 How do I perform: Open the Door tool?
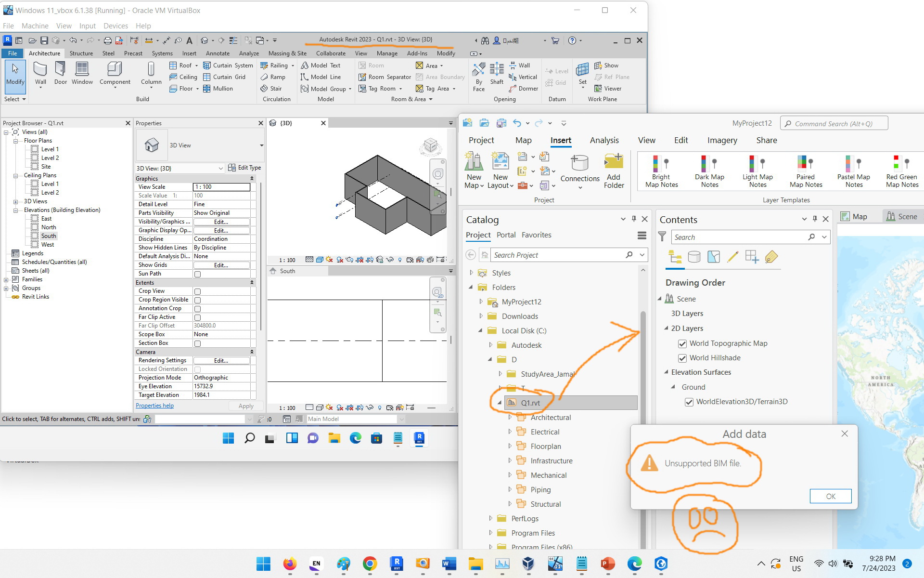pyautogui.click(x=60, y=72)
